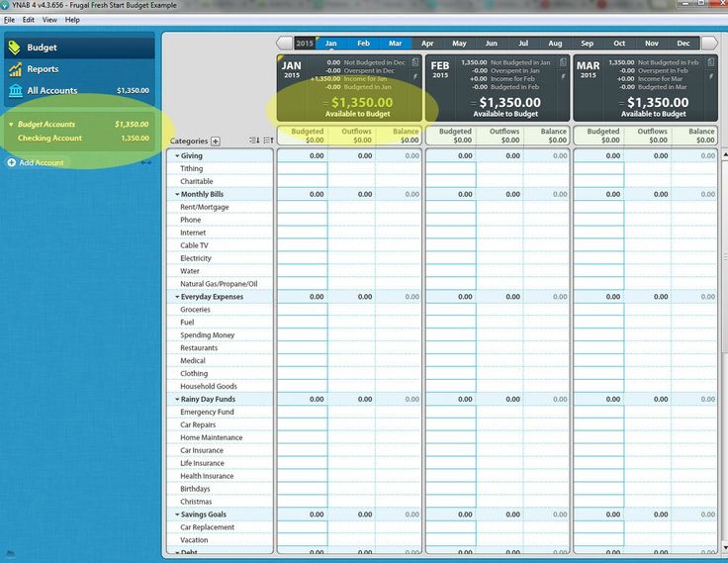This screenshot has height=563, width=728.
Task: Select Dec in the month bar
Action: [x=683, y=44]
